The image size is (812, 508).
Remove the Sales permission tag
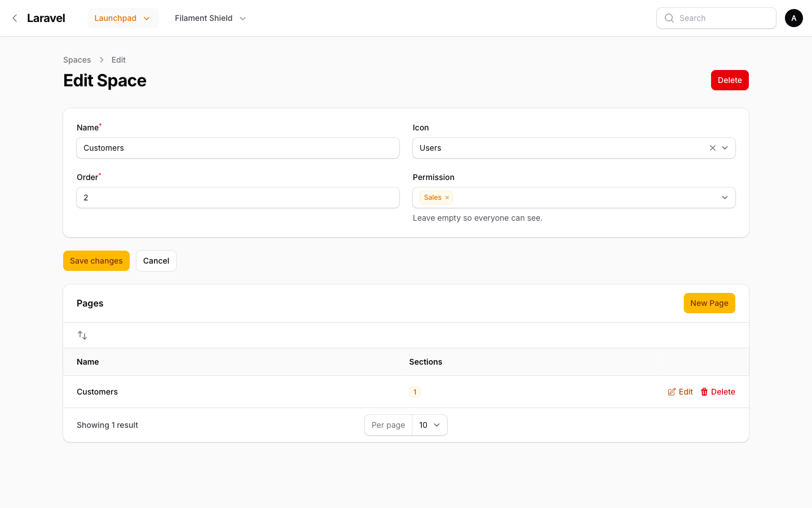pos(447,198)
